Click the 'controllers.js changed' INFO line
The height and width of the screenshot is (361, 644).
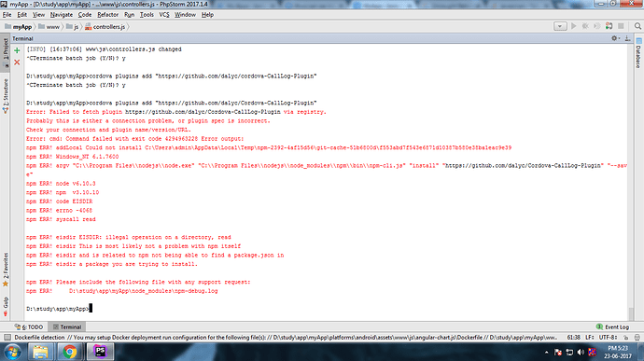(x=104, y=49)
